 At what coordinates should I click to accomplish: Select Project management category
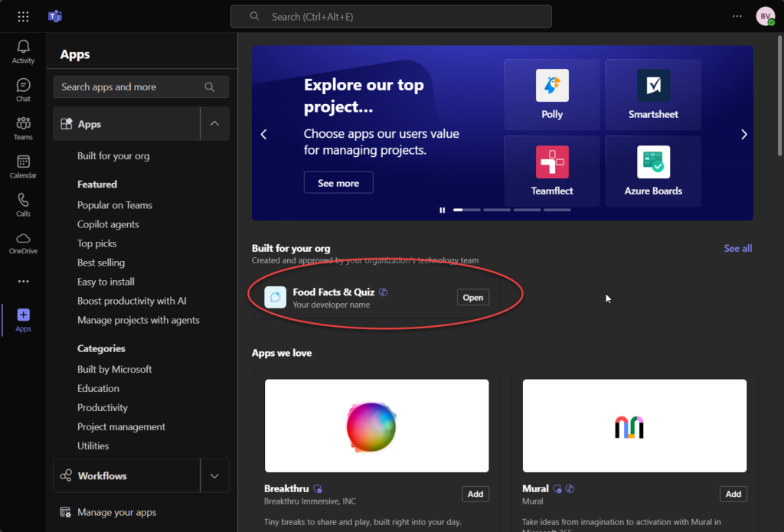click(x=121, y=426)
